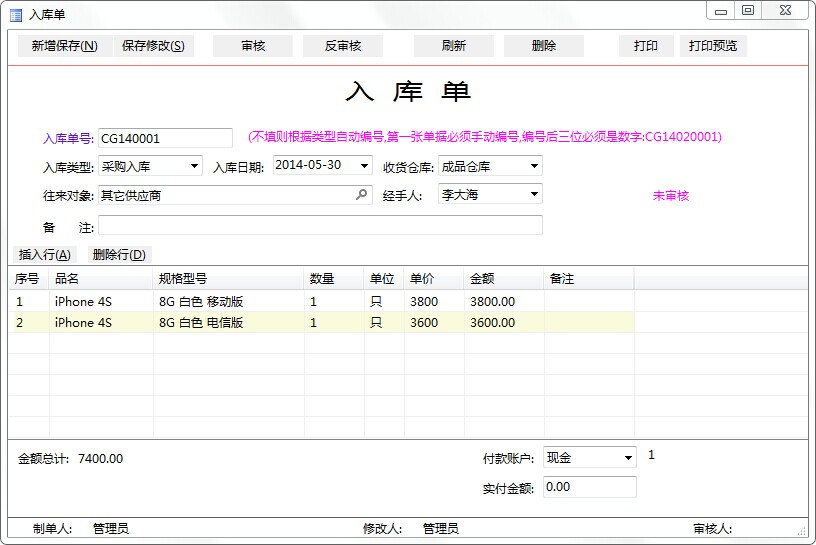Click the 品名 column header
Screen dimensions: 816x545
101,278
